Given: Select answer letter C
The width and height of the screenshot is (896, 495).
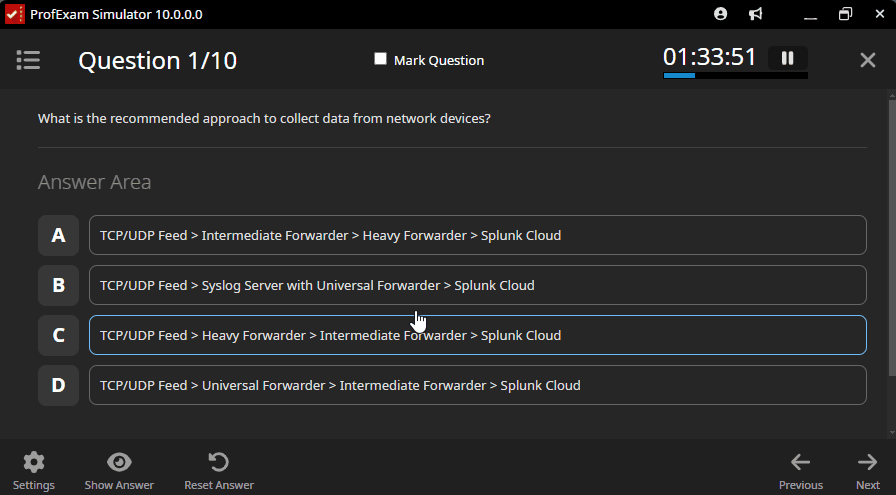Looking at the screenshot, I should (x=58, y=335).
